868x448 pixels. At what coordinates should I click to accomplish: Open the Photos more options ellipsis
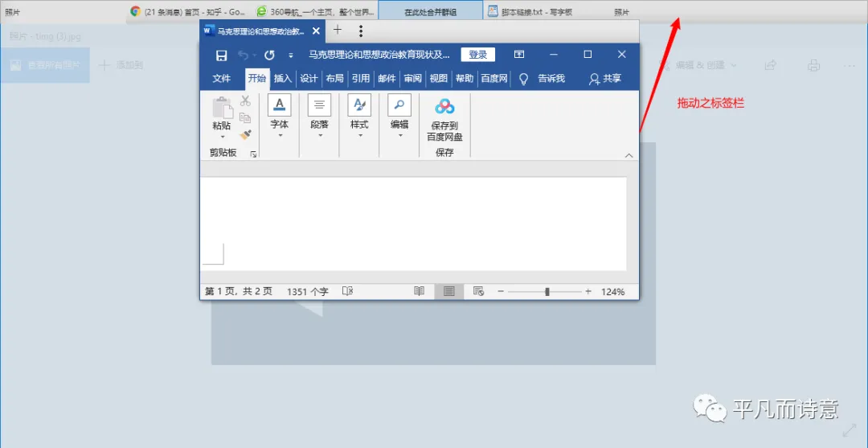click(x=850, y=65)
